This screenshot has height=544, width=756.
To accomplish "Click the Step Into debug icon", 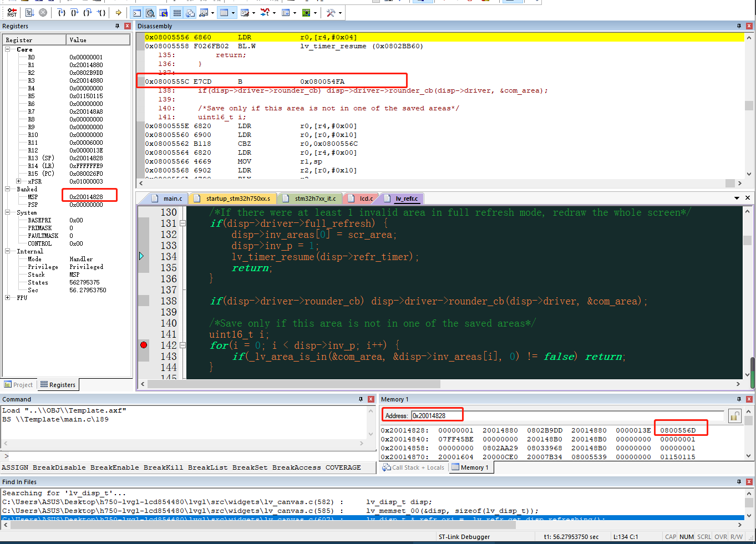I will [x=62, y=12].
